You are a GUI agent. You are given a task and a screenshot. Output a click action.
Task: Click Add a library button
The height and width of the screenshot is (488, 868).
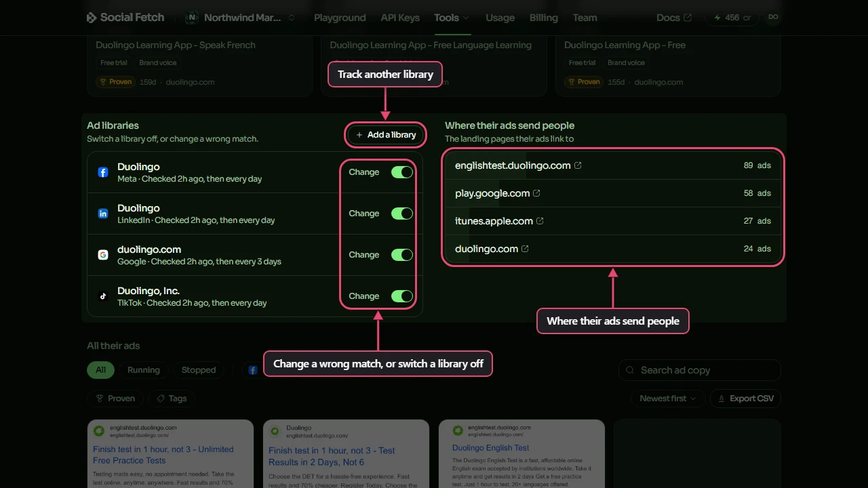point(386,135)
